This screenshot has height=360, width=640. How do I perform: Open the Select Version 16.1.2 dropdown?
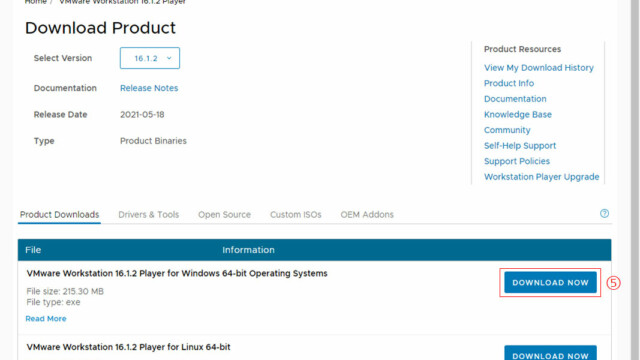click(x=150, y=58)
